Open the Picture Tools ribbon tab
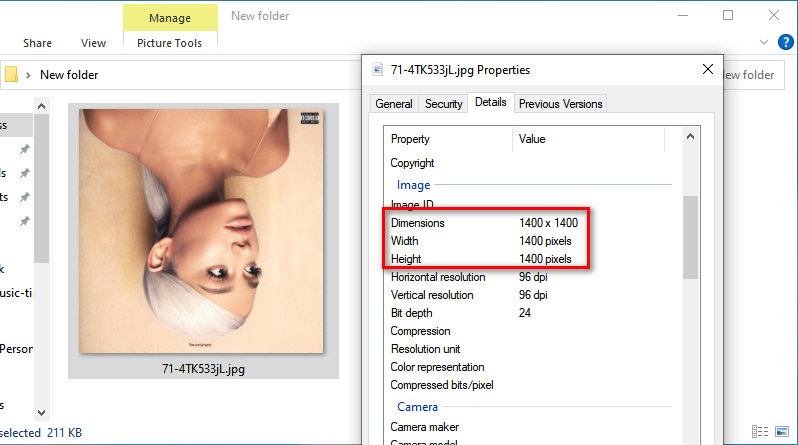This screenshot has height=445, width=798. click(169, 43)
